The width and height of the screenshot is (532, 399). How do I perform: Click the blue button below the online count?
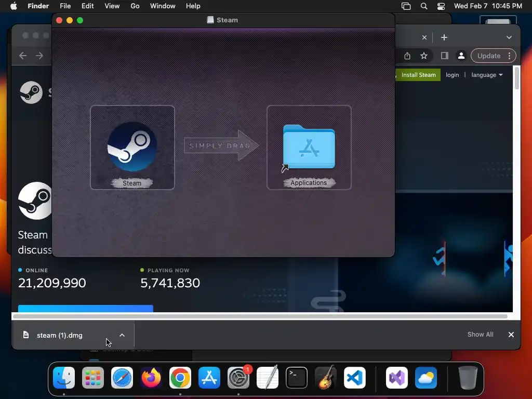pyautogui.click(x=86, y=309)
